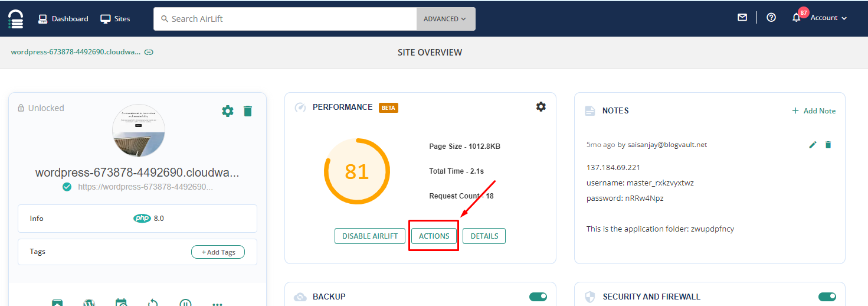Image resolution: width=868 pixels, height=306 pixels.
Task: Click the BETA badge
Action: point(388,108)
